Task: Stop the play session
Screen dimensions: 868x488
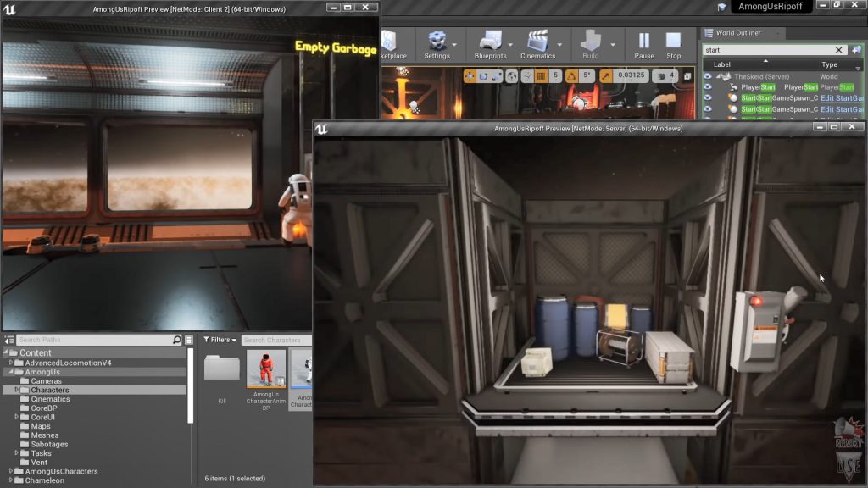Action: point(673,44)
